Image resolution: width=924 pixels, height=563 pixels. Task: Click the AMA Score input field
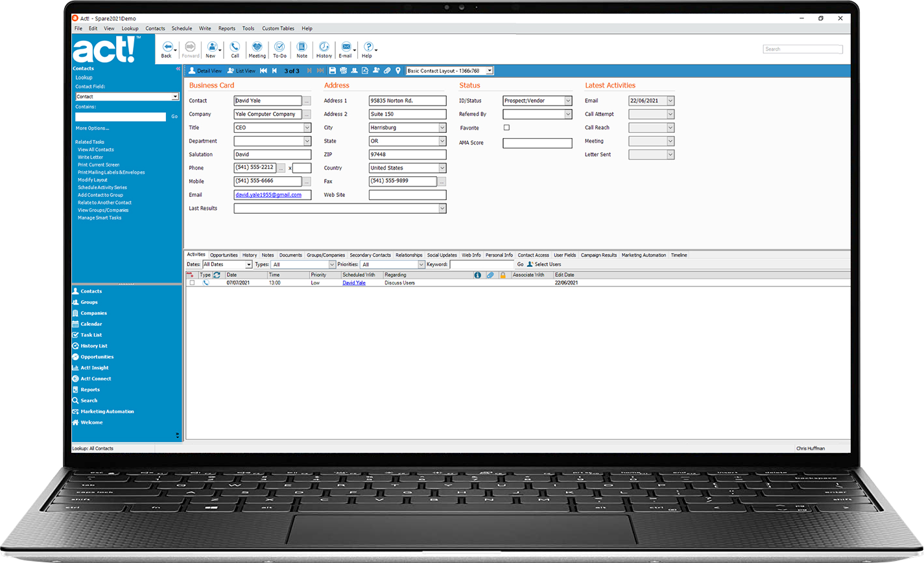tap(538, 143)
